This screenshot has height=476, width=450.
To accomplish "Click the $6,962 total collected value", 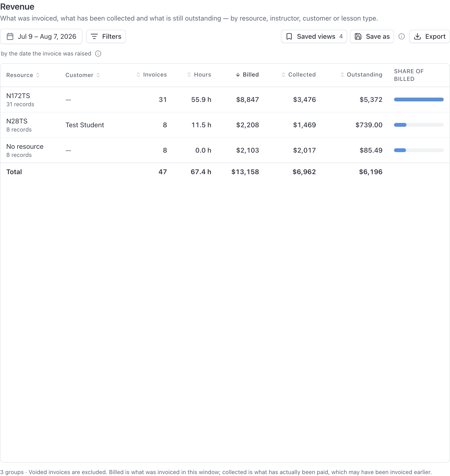I will tap(304, 172).
